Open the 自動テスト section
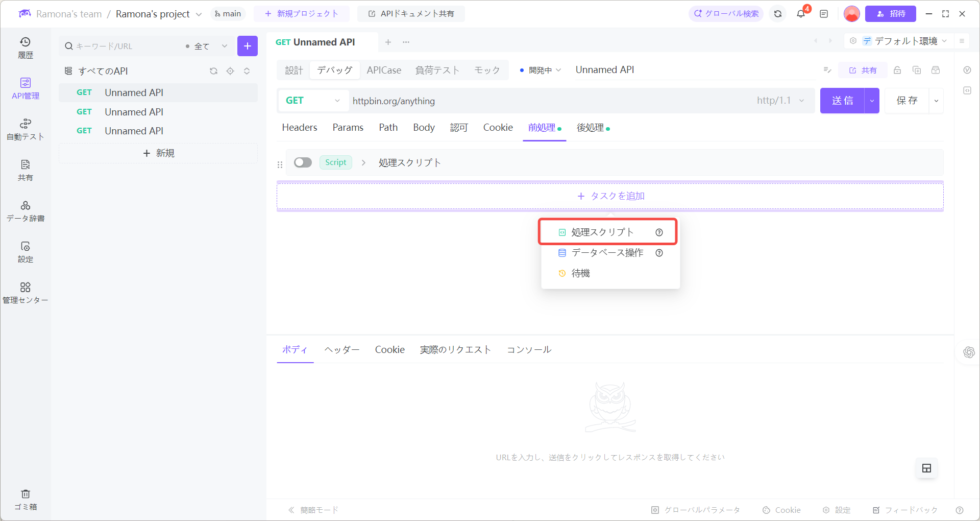This screenshot has height=521, width=980. point(26,129)
